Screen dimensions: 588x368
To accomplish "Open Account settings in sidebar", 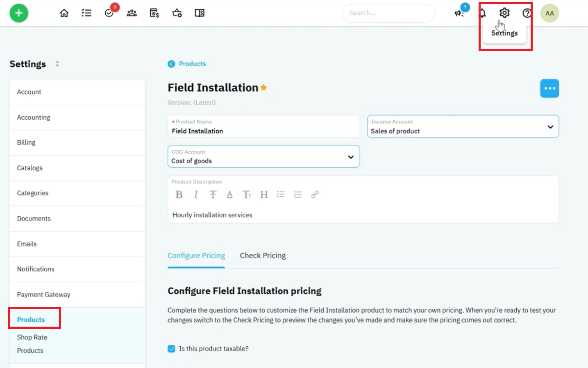I will tap(77, 92).
